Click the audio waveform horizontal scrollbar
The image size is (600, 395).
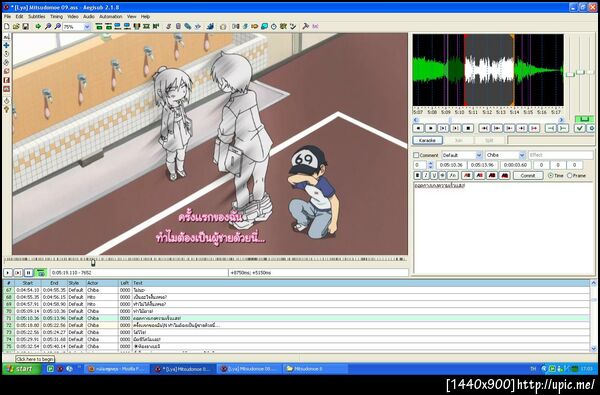489,120
